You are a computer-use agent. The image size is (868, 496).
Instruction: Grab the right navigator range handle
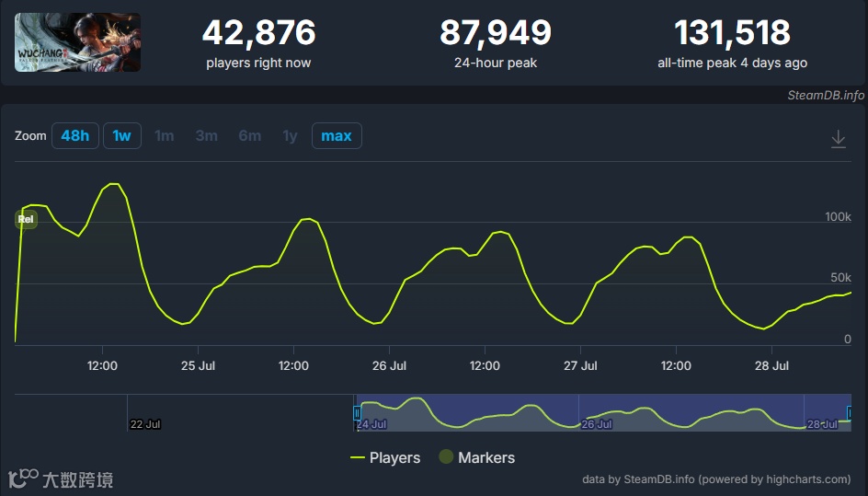[850, 413]
